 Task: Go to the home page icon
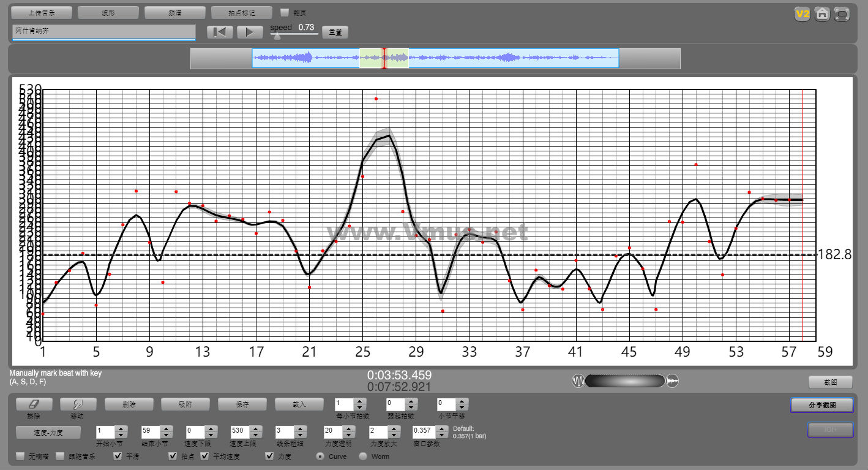(822, 14)
